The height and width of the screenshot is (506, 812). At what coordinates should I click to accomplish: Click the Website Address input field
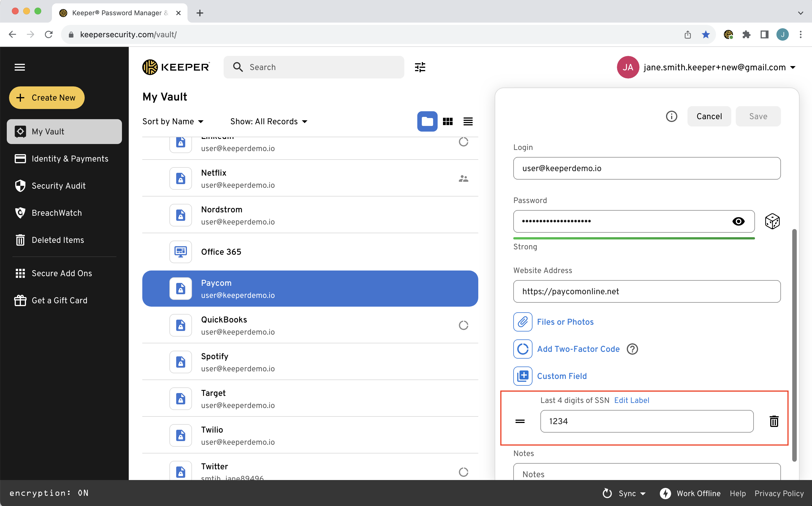pyautogui.click(x=646, y=291)
